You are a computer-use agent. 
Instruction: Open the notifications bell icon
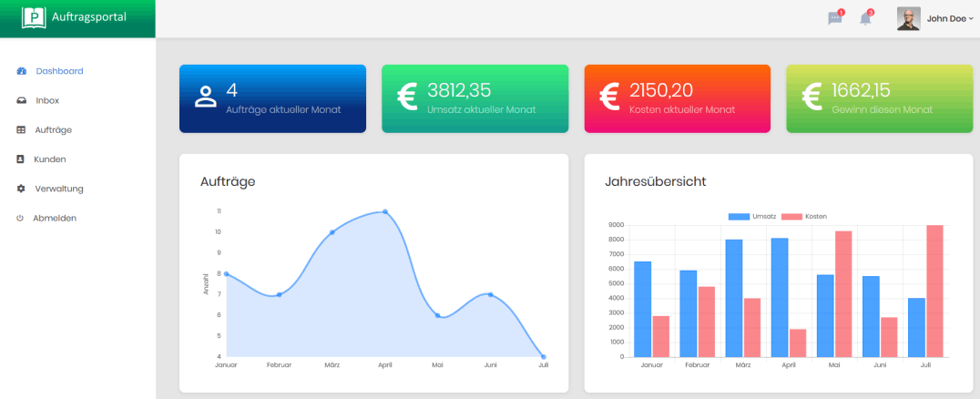865,19
